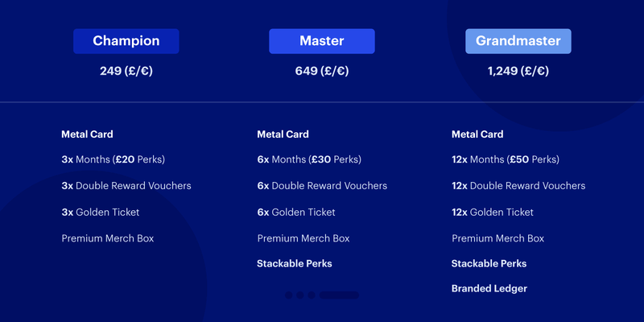This screenshot has height=322, width=644.
Task: Click Stackable Perks in Master column
Action: [x=295, y=264]
